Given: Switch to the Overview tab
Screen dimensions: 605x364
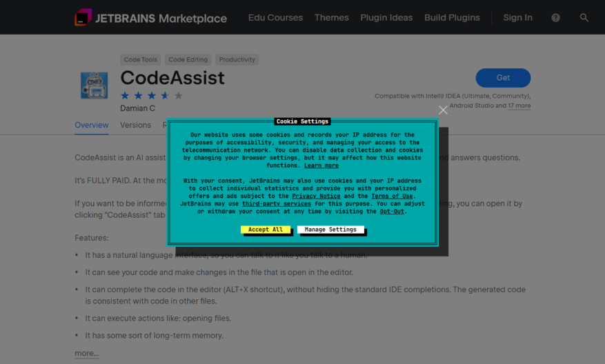Looking at the screenshot, I should [x=92, y=125].
